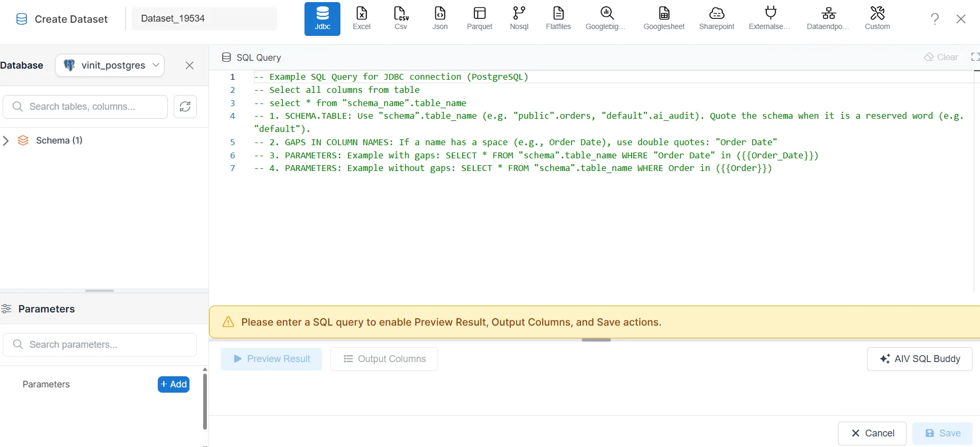Open the vinit_postgres database dropdown
Image resolution: width=980 pixels, height=447 pixels.
[110, 65]
